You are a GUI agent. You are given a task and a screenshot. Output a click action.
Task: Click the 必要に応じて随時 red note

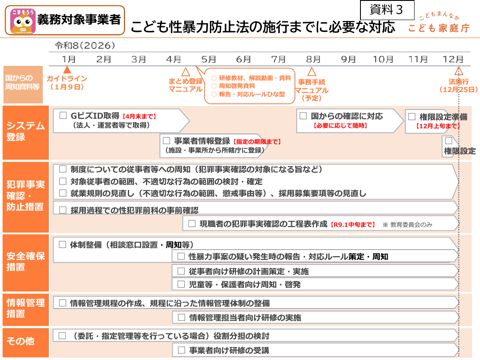point(340,126)
